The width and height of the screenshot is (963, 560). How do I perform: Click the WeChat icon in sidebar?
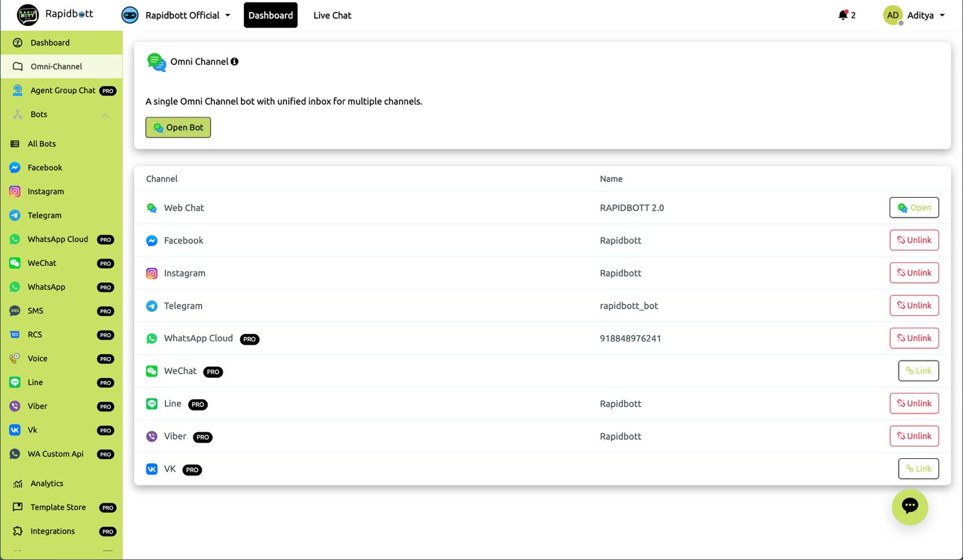coord(15,263)
